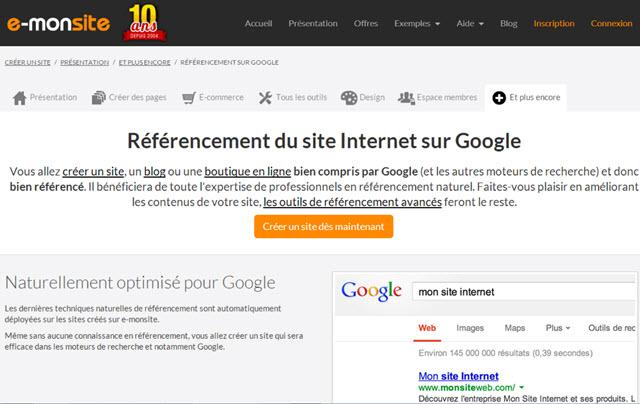Click the shopping cart icon for E-commerce
This screenshot has height=404, width=640.
point(189,98)
